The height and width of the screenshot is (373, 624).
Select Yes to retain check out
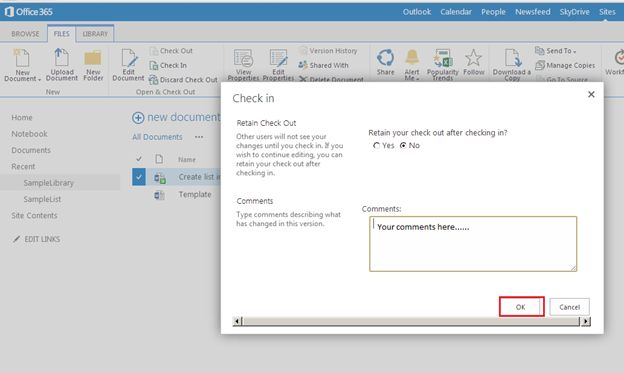pos(376,146)
